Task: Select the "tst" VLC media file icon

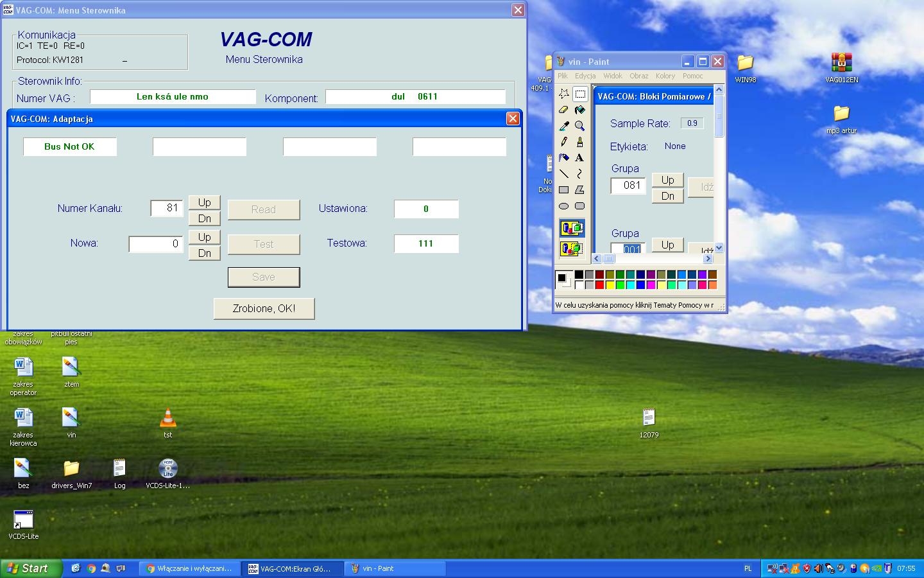Action: (x=167, y=423)
